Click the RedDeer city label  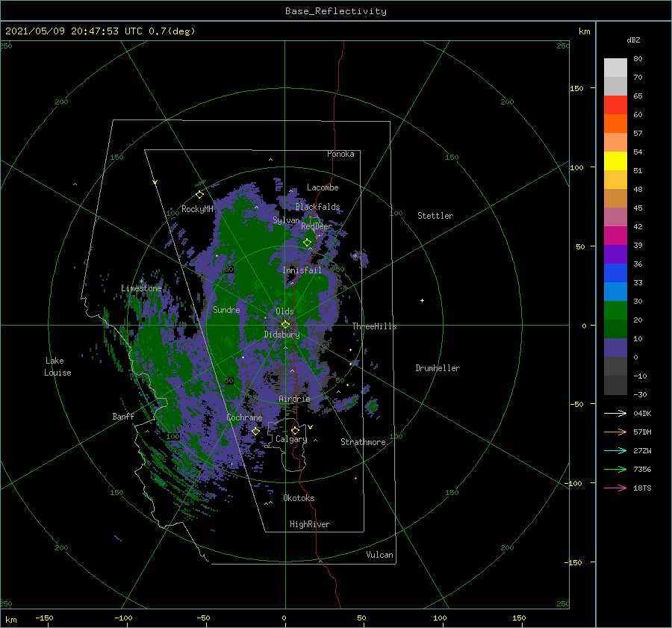[317, 226]
